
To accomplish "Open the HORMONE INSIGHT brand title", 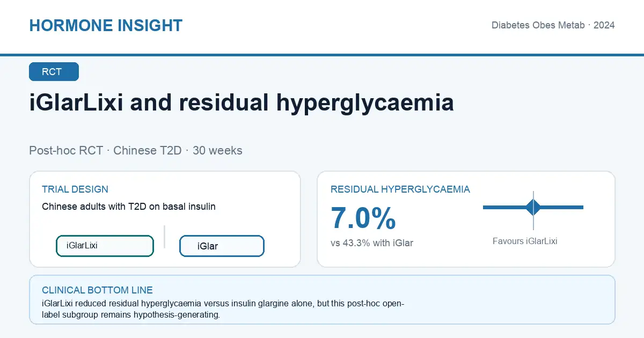I will pyautogui.click(x=106, y=25).
